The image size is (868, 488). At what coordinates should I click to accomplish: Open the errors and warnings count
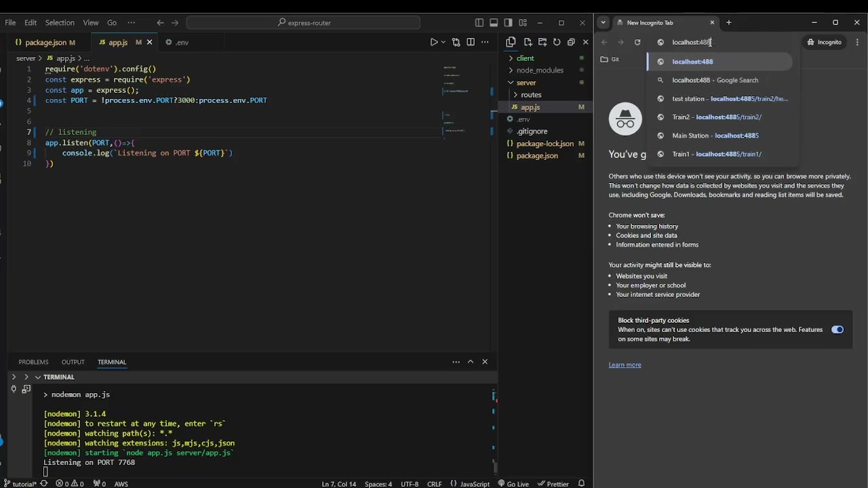[x=70, y=484]
